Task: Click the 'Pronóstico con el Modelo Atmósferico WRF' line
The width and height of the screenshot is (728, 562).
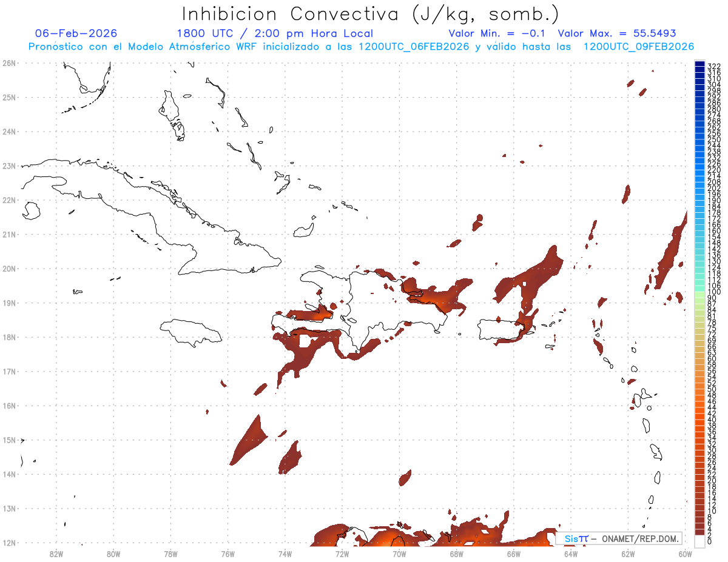Action: (361, 47)
